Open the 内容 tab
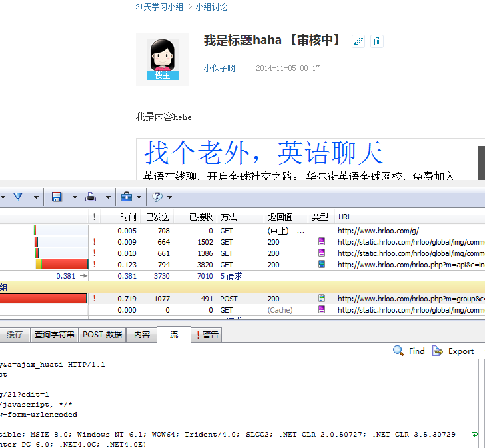 click(142, 335)
